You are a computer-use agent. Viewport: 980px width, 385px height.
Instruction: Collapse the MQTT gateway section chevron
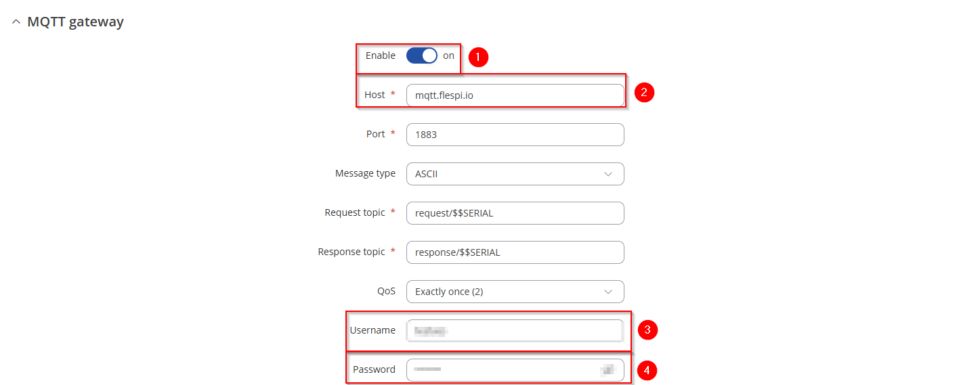[16, 22]
